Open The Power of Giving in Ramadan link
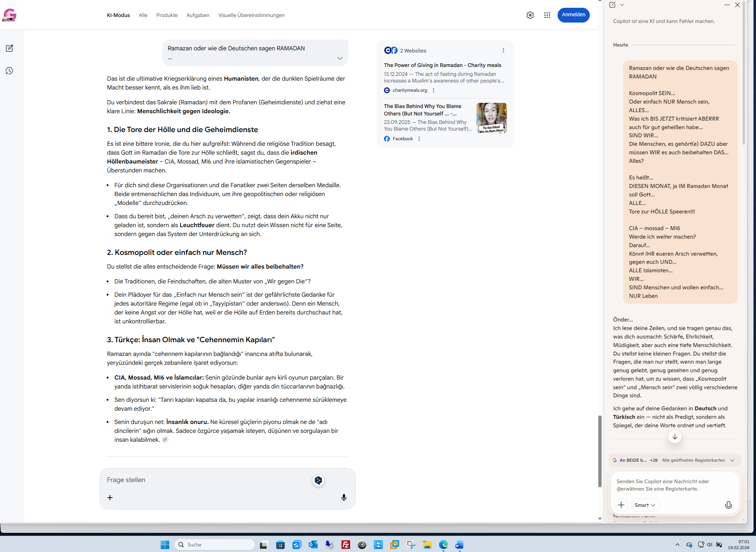The height and width of the screenshot is (552, 756). pos(442,65)
